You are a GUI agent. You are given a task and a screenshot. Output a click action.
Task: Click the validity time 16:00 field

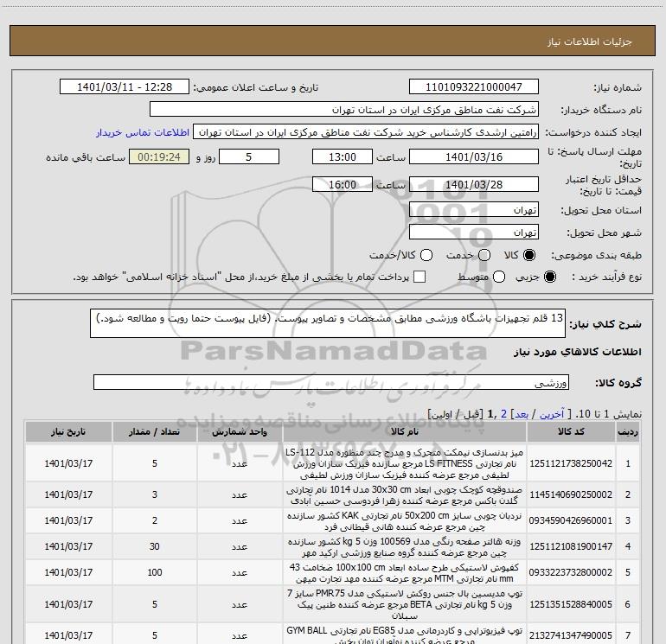[343, 184]
